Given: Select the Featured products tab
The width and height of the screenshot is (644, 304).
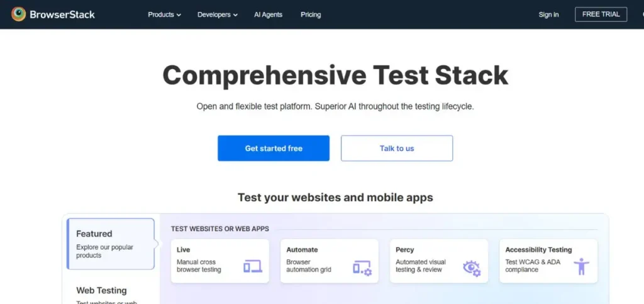Looking at the screenshot, I should [x=111, y=244].
